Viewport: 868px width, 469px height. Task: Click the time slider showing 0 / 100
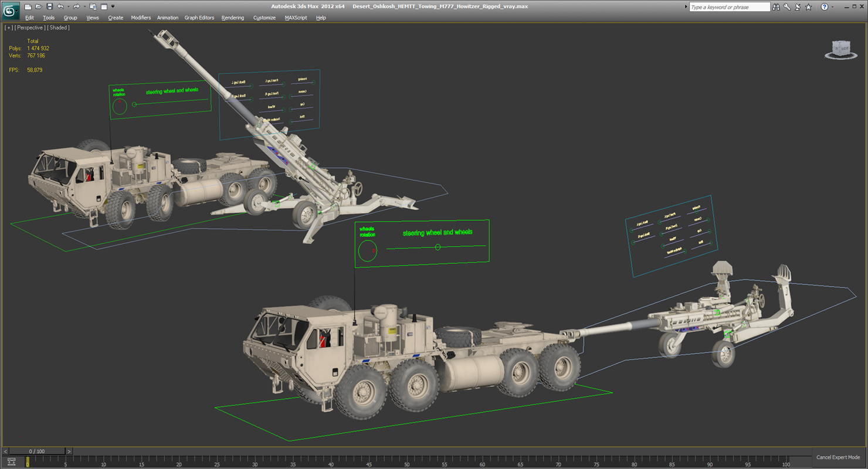pyautogui.click(x=36, y=451)
